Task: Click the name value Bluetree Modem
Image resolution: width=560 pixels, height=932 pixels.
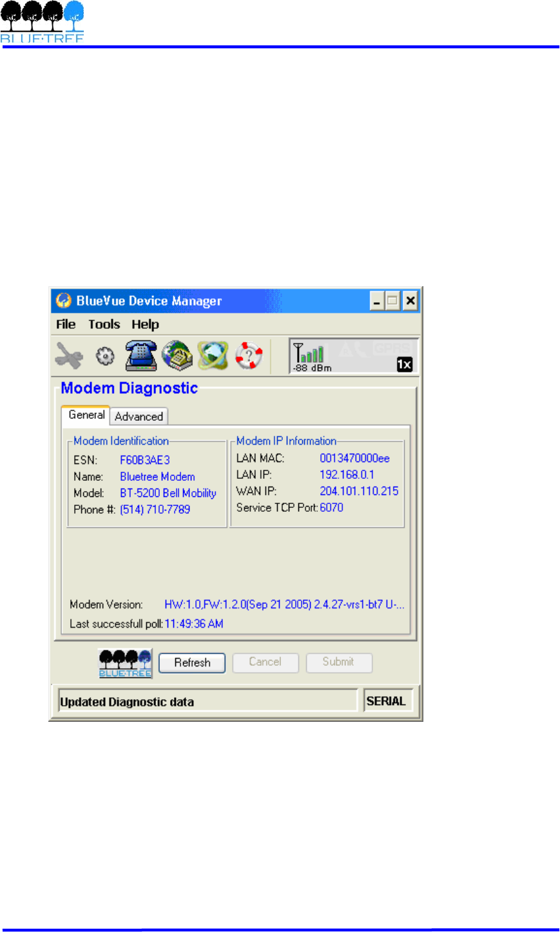Action: (x=157, y=477)
